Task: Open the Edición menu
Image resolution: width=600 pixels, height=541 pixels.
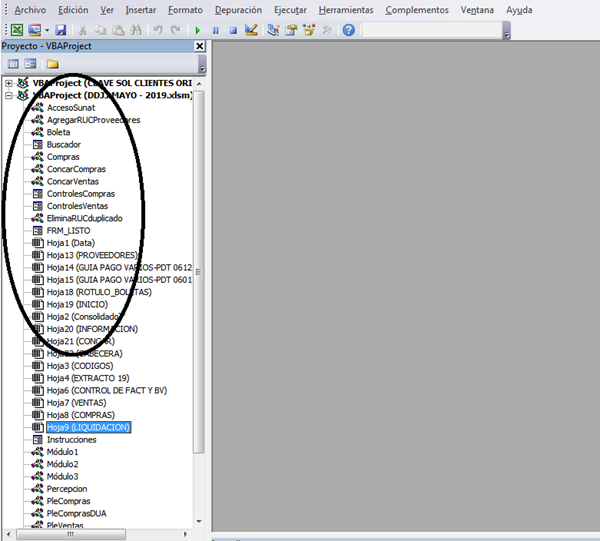Action: coord(73,10)
